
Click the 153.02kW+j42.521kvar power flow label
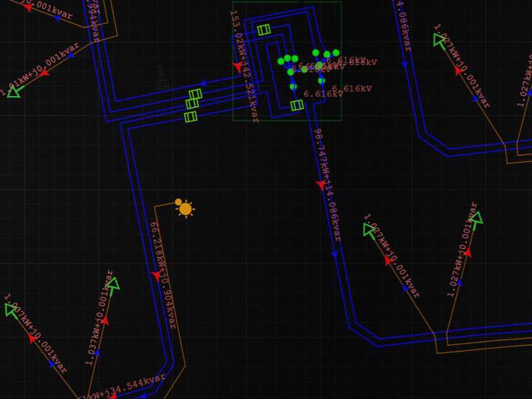point(245,66)
